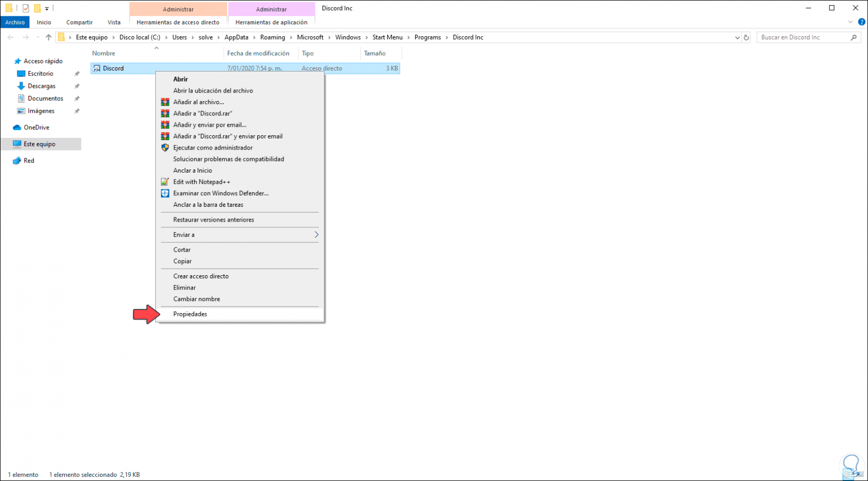The width and height of the screenshot is (868, 481).
Task: Click the Windows Defender icon in context menu
Action: click(x=165, y=193)
